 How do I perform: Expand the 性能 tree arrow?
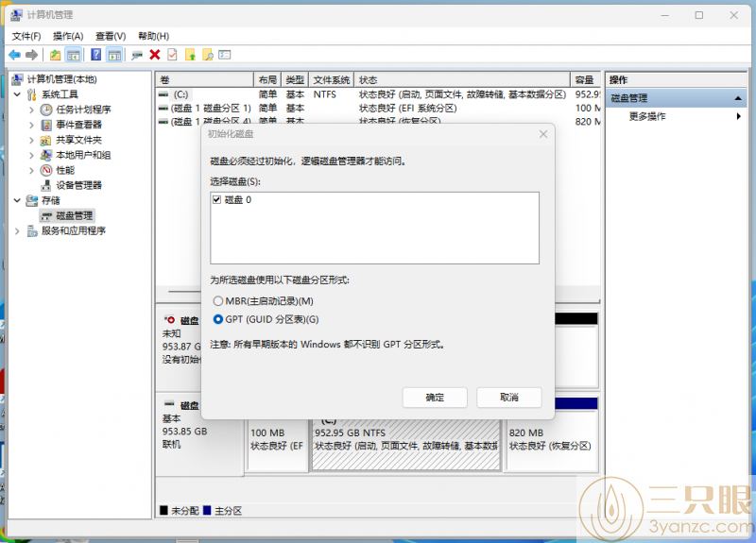pyautogui.click(x=32, y=171)
